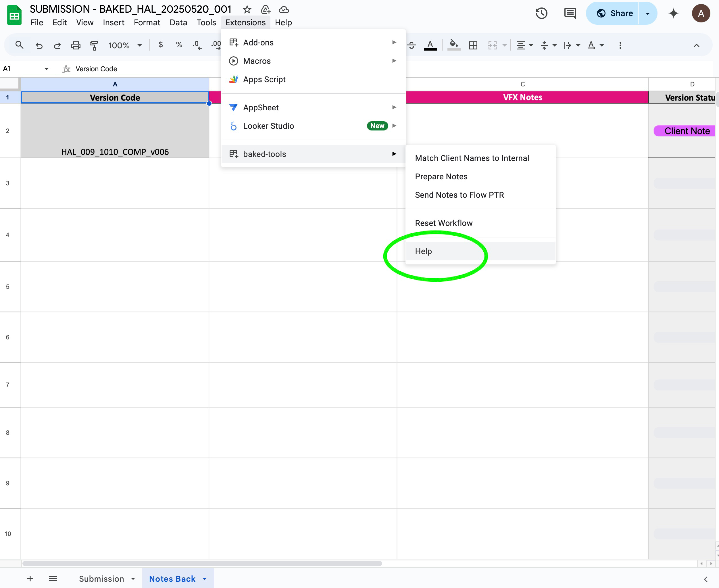Collapse the toolbar with the up chevron
Image resolution: width=719 pixels, height=588 pixels.
(x=696, y=45)
